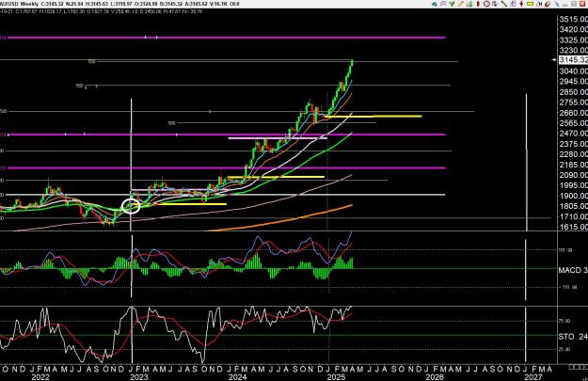Click the box with down-arrow toolbar icon
This screenshot has width=588, height=381.
point(495,4)
